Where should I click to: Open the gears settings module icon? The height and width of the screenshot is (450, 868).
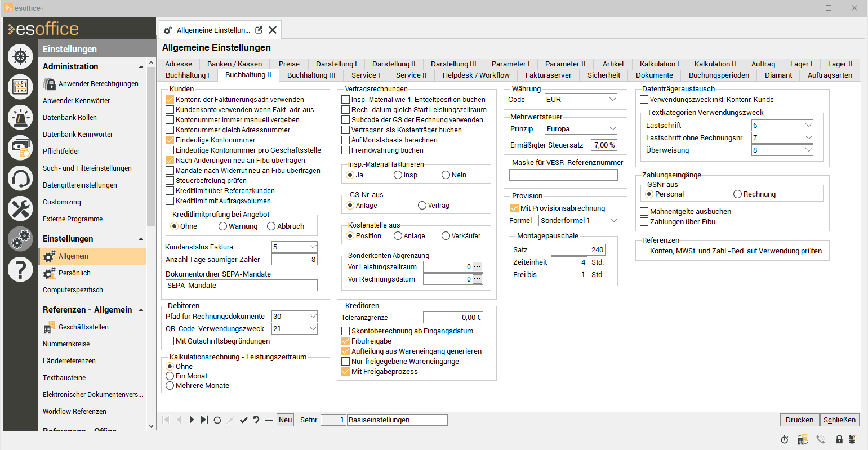click(x=20, y=239)
